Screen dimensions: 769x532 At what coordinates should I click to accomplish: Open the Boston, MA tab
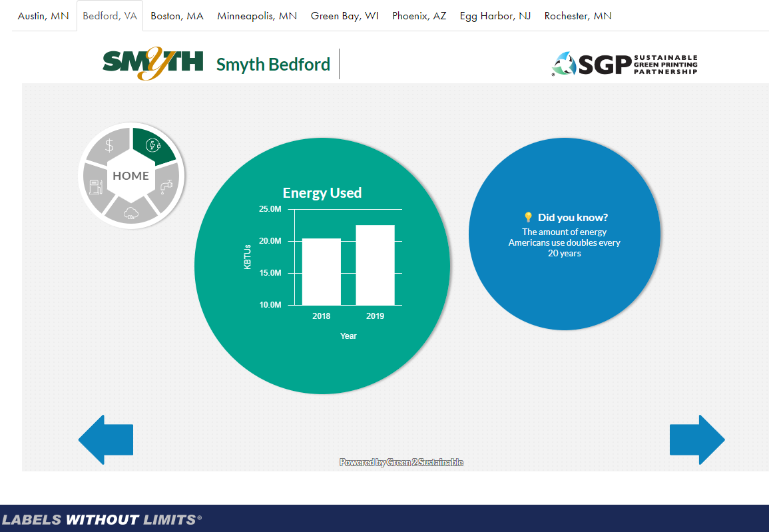pos(177,16)
